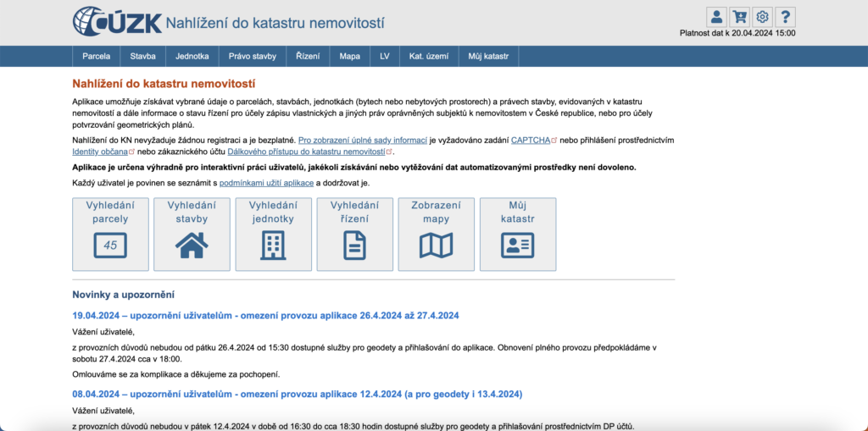
Task: Click the 'Novinky a upozornění' heading
Action: pos(124,295)
